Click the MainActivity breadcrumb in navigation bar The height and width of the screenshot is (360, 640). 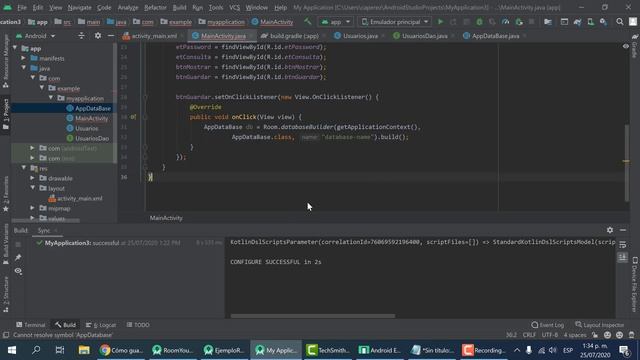click(272, 22)
